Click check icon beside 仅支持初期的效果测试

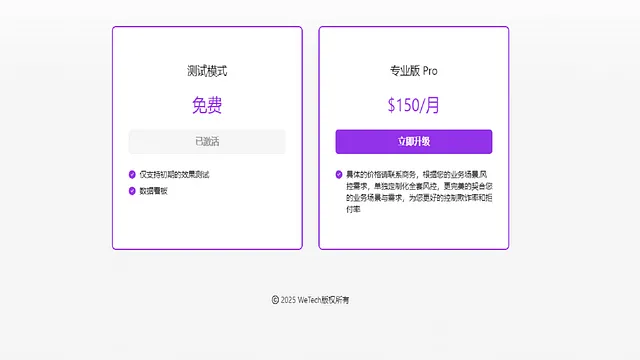click(132, 175)
